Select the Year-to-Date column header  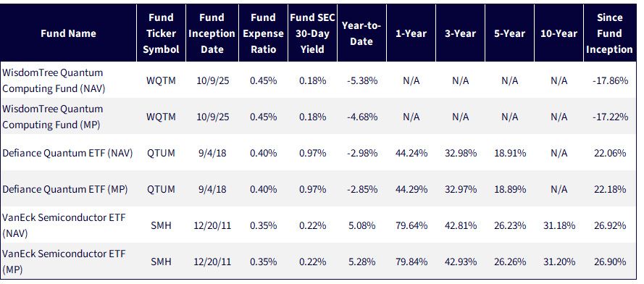[x=361, y=34]
